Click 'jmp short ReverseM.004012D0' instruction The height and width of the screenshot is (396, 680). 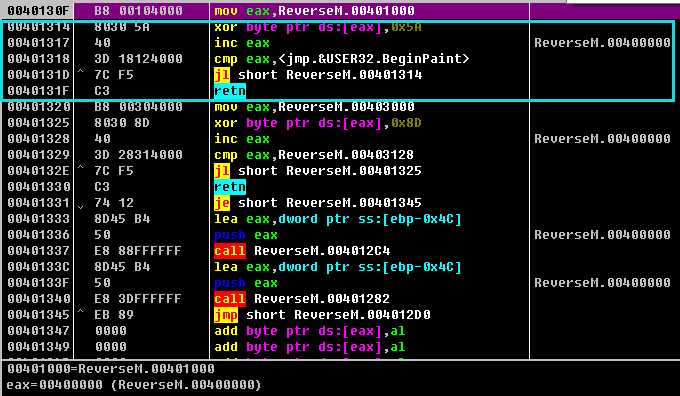tap(323, 315)
